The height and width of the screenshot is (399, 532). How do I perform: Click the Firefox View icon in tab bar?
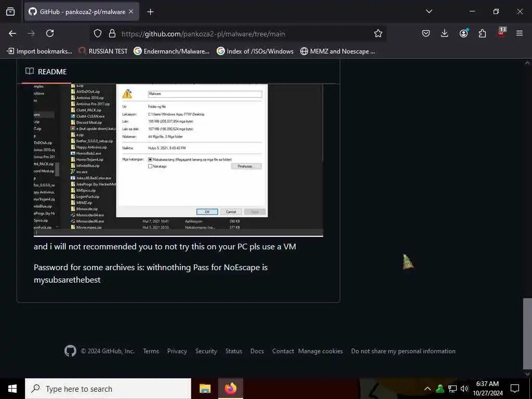pyautogui.click(x=10, y=11)
